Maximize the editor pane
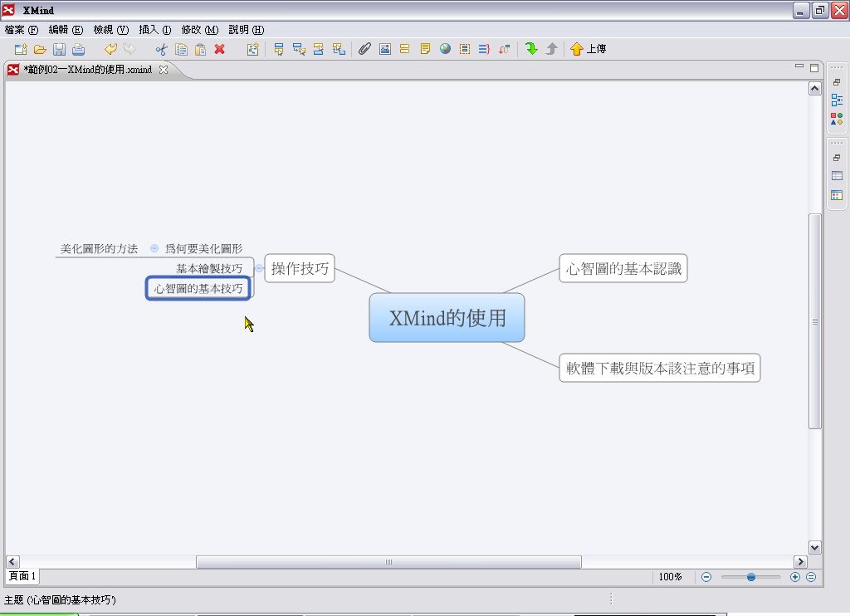850x616 pixels. [x=814, y=68]
